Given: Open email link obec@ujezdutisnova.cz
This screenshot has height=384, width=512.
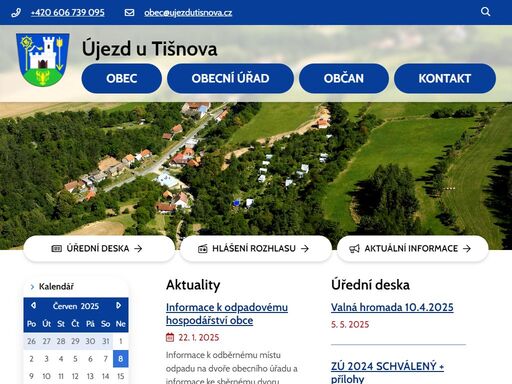Looking at the screenshot, I should [188, 13].
